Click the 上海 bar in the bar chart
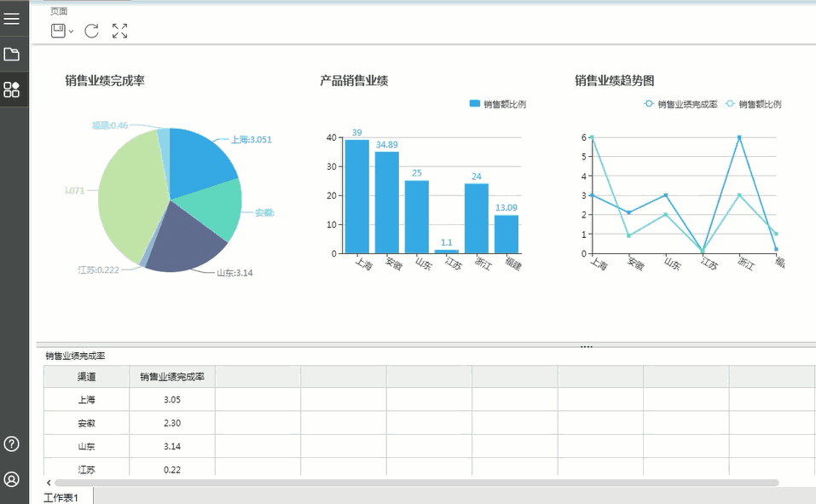The height and width of the screenshot is (504, 816). pyautogui.click(x=356, y=196)
